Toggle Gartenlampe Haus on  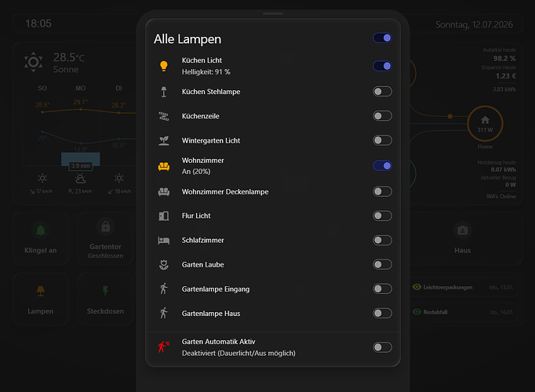(x=382, y=314)
